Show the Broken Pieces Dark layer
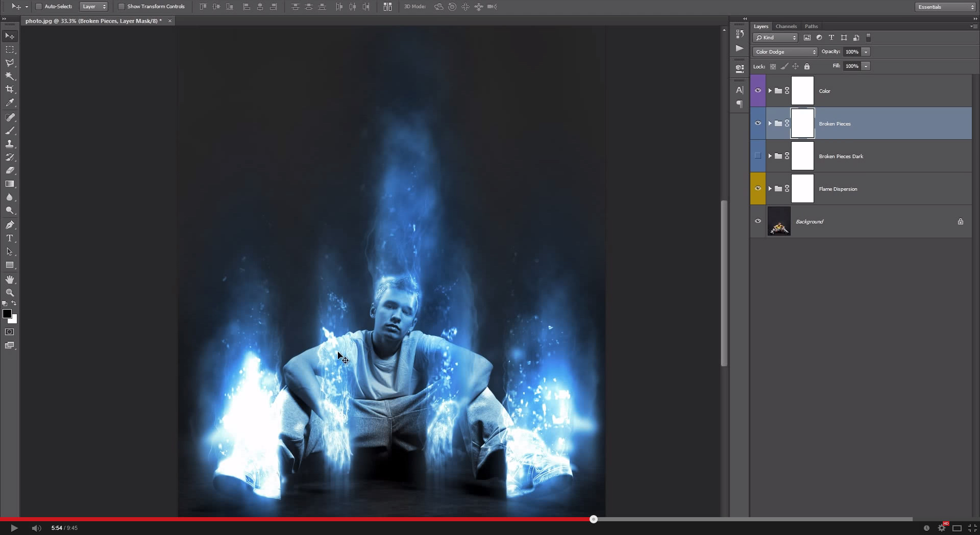980x535 pixels. tap(758, 156)
